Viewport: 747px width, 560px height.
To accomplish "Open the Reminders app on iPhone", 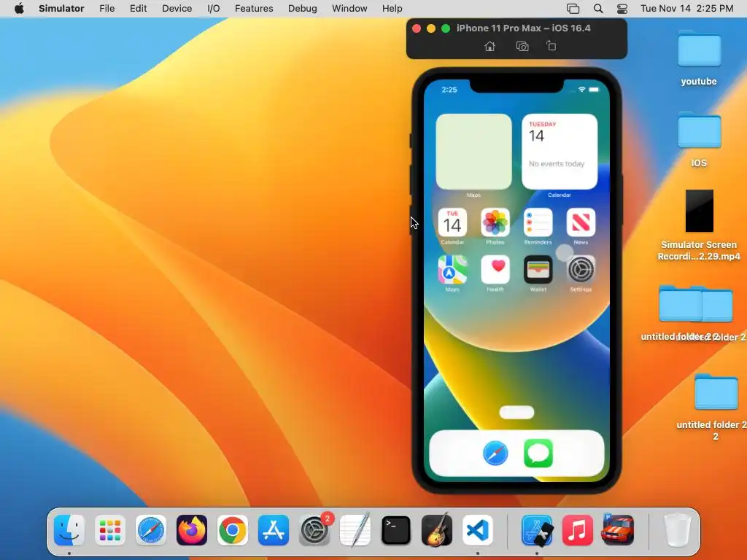I will [538, 222].
